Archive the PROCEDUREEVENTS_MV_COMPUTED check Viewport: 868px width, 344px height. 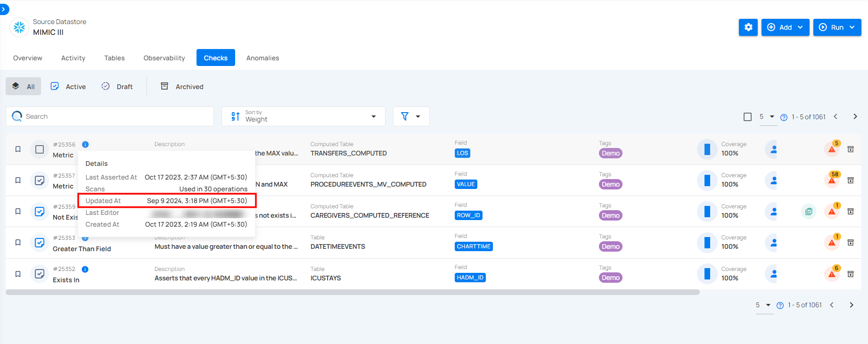coord(851,180)
